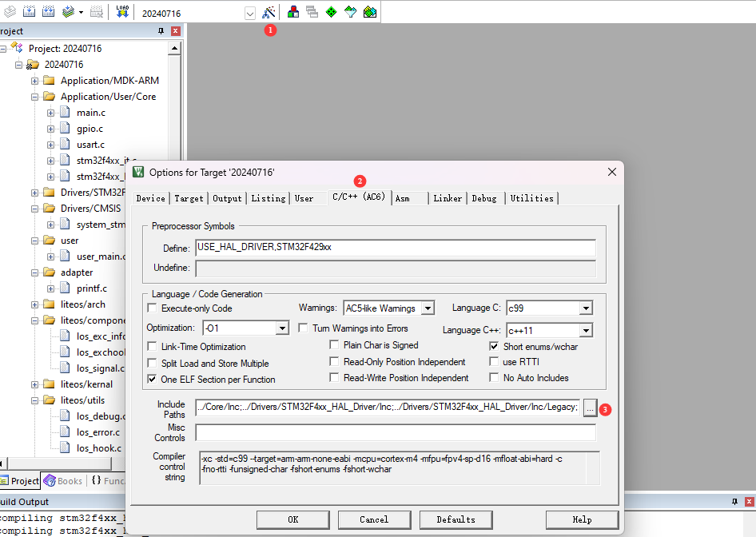Collapse the liteos/utils folder

(x=34, y=400)
